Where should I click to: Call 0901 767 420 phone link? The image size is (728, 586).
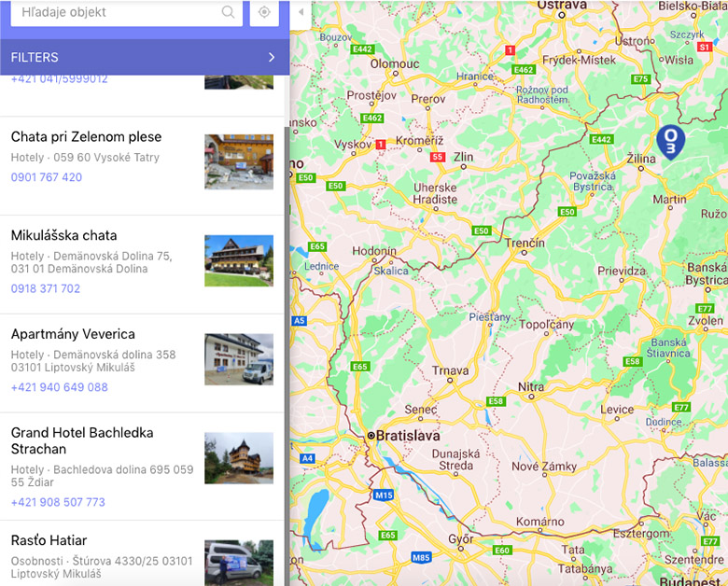click(x=47, y=177)
